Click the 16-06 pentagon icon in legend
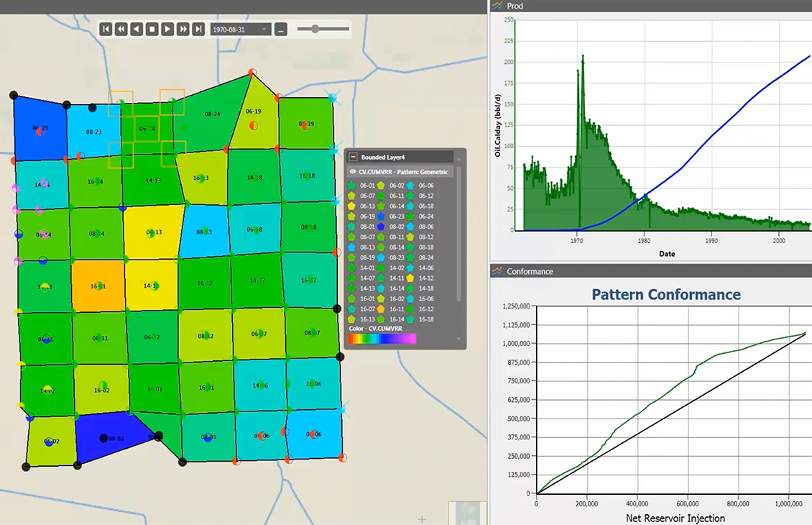812x525 pixels. click(410, 298)
